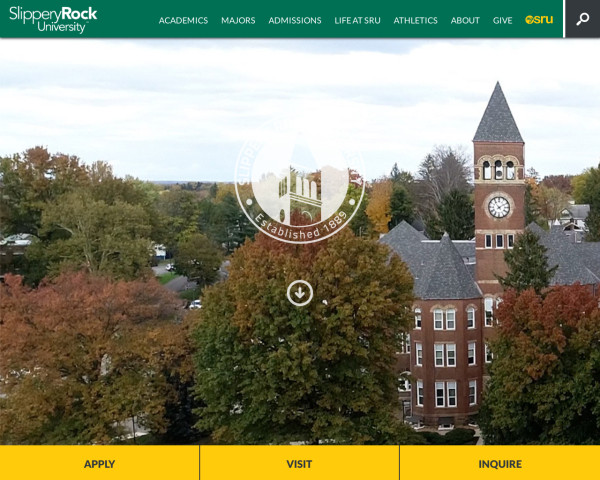Click the Inquire button
Screen dimensions: 600x480
click(x=500, y=463)
